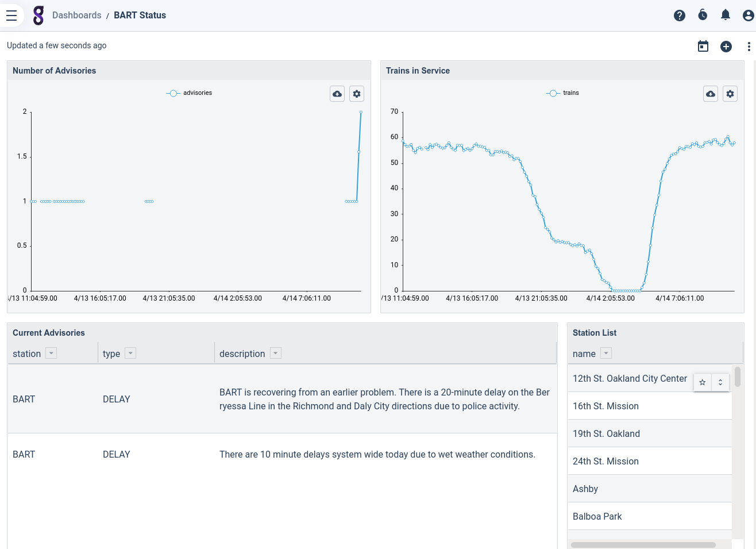Add a new panel with plus icon
The height and width of the screenshot is (549, 756).
coord(726,47)
